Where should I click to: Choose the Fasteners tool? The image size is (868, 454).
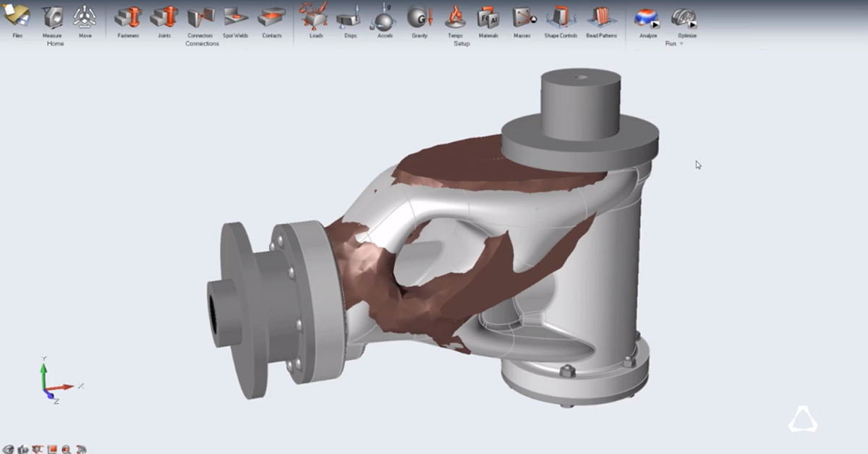128,19
